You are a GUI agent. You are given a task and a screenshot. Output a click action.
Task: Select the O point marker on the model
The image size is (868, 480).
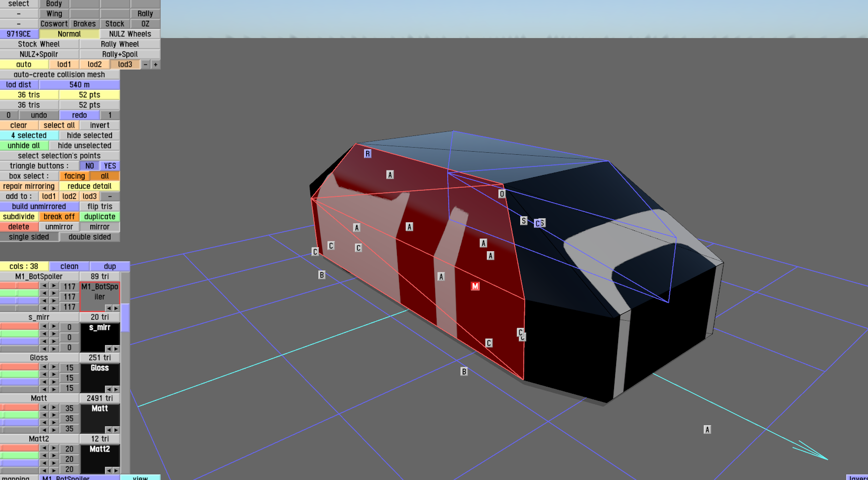click(502, 194)
